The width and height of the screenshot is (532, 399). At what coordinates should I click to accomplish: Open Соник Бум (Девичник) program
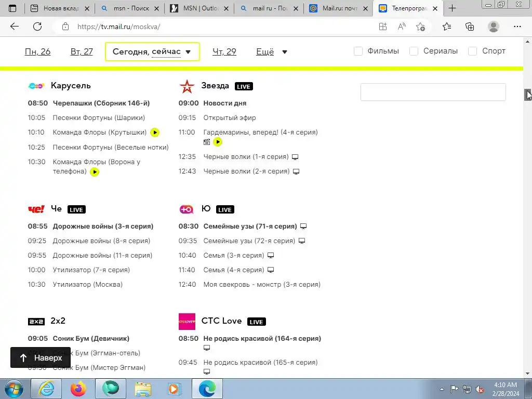[91, 339]
